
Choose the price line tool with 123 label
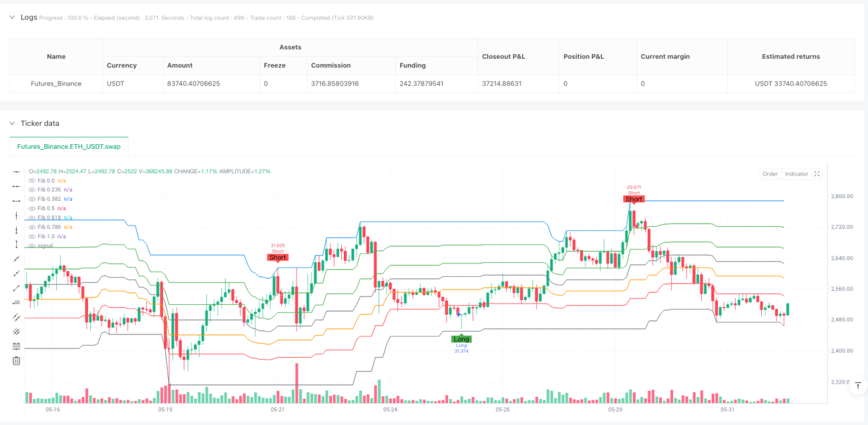17,303
